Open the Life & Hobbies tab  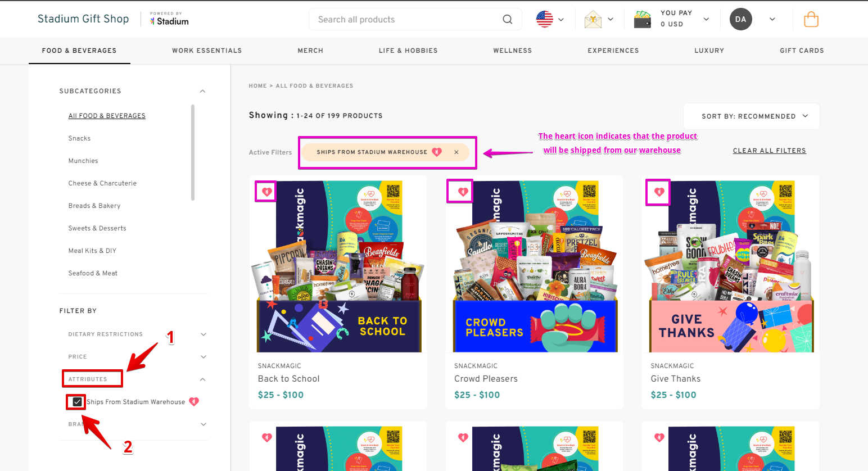click(408, 51)
